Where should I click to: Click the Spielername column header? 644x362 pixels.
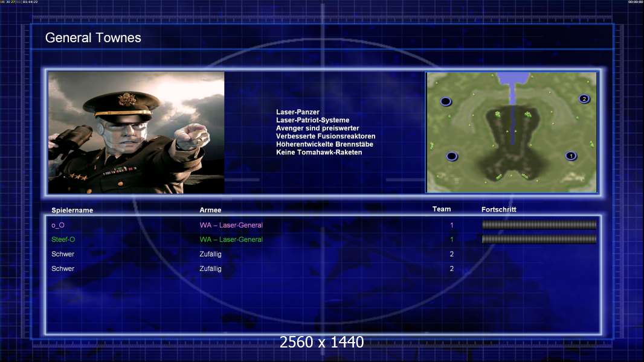pos(72,210)
